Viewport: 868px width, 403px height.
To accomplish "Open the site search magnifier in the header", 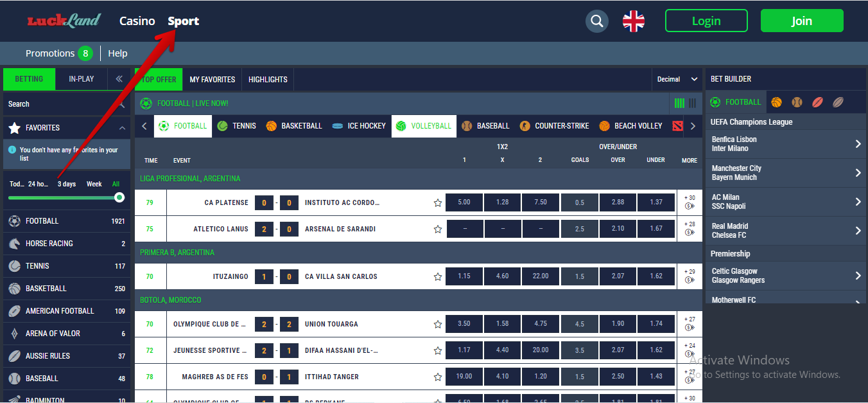I will [x=597, y=21].
